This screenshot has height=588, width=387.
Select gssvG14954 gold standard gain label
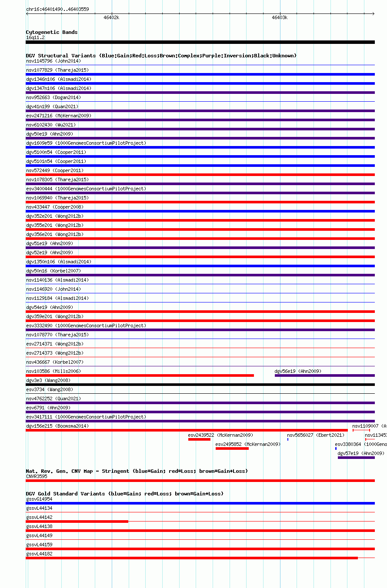click(39, 499)
